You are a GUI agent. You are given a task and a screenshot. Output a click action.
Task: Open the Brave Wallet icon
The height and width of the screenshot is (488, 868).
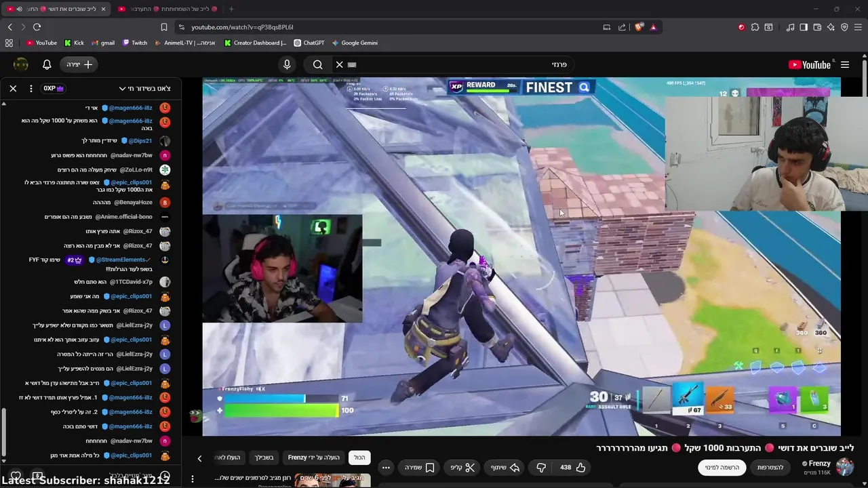(x=817, y=27)
